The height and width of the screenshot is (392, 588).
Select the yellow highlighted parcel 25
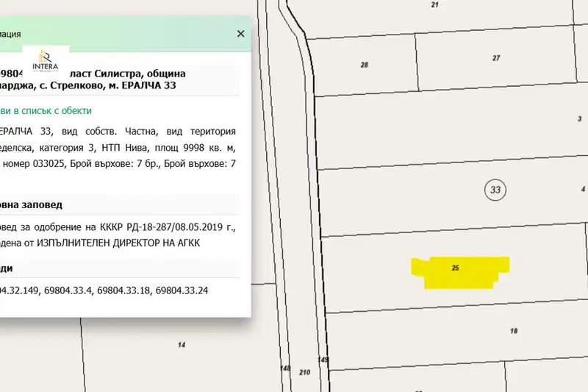pos(461,273)
